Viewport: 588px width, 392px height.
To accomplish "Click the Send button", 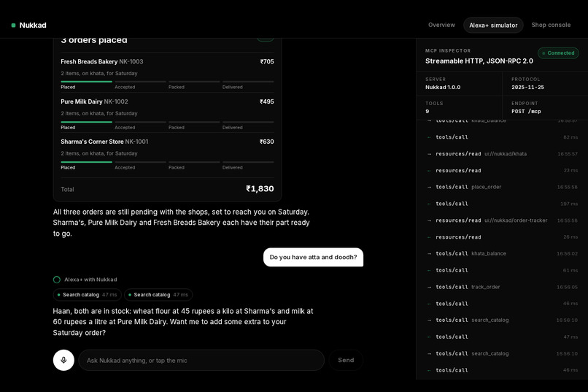I will [346, 360].
